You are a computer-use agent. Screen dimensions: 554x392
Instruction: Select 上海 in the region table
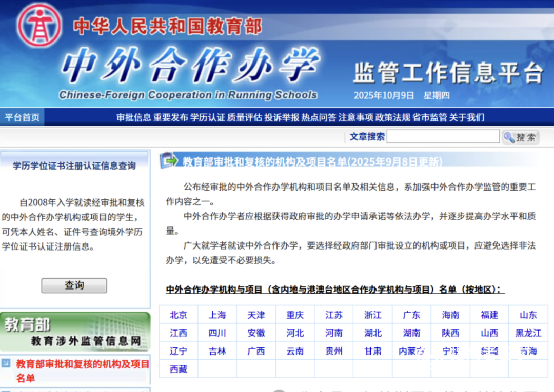[217, 315]
